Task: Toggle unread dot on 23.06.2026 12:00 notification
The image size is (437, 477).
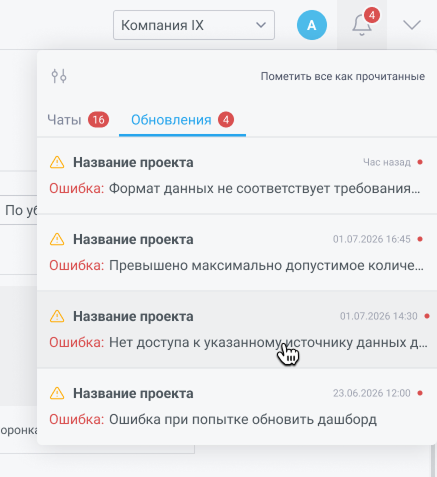Action: [x=420, y=393]
